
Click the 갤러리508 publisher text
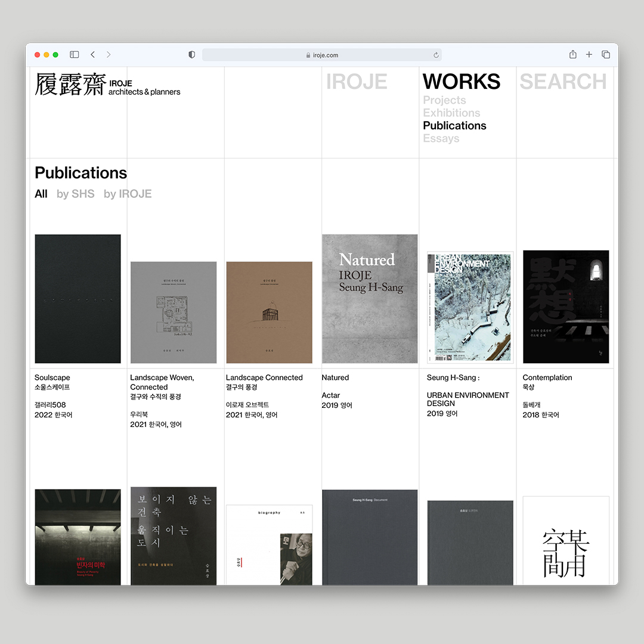pos(50,405)
